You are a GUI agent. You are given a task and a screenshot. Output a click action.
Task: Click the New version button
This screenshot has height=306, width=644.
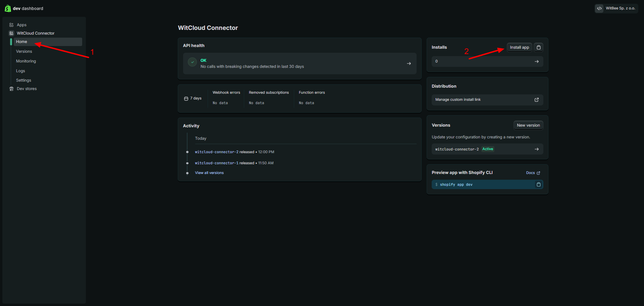click(528, 125)
